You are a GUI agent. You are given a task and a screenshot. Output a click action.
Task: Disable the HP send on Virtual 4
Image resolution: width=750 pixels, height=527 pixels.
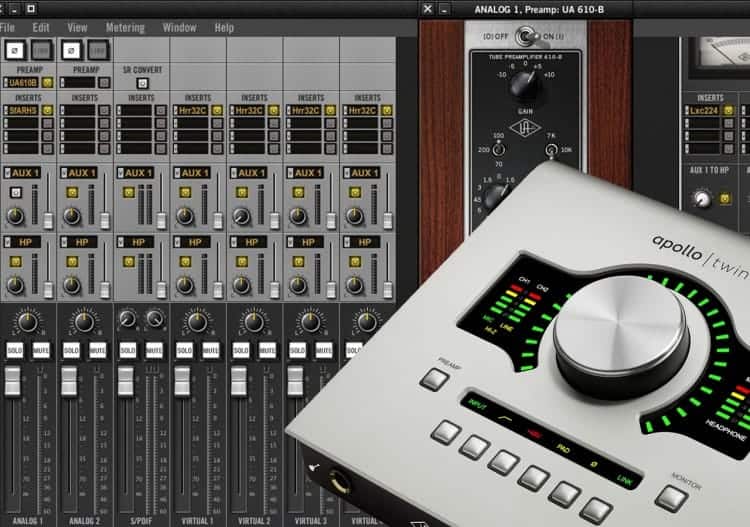pos(354,262)
